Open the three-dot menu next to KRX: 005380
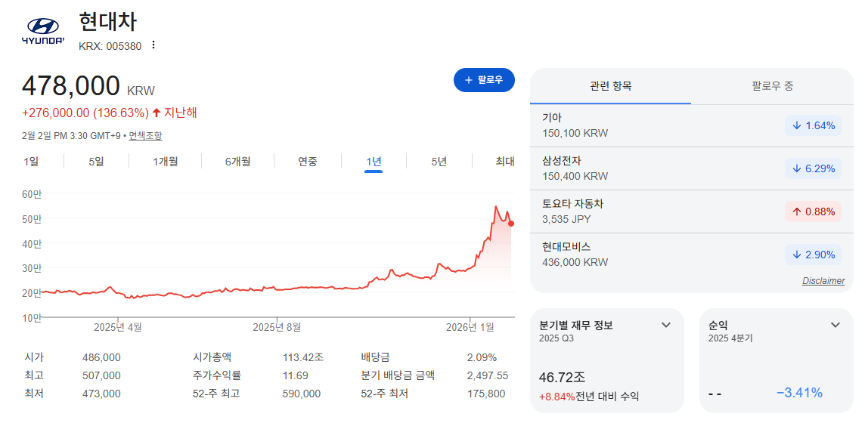This screenshot has width=868, height=423. [x=153, y=45]
